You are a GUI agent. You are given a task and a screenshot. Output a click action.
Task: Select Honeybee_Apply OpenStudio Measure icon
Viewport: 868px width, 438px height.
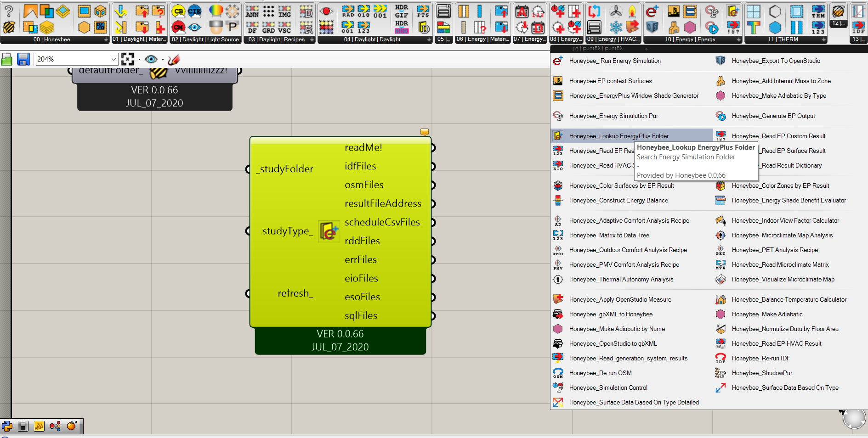click(x=558, y=299)
